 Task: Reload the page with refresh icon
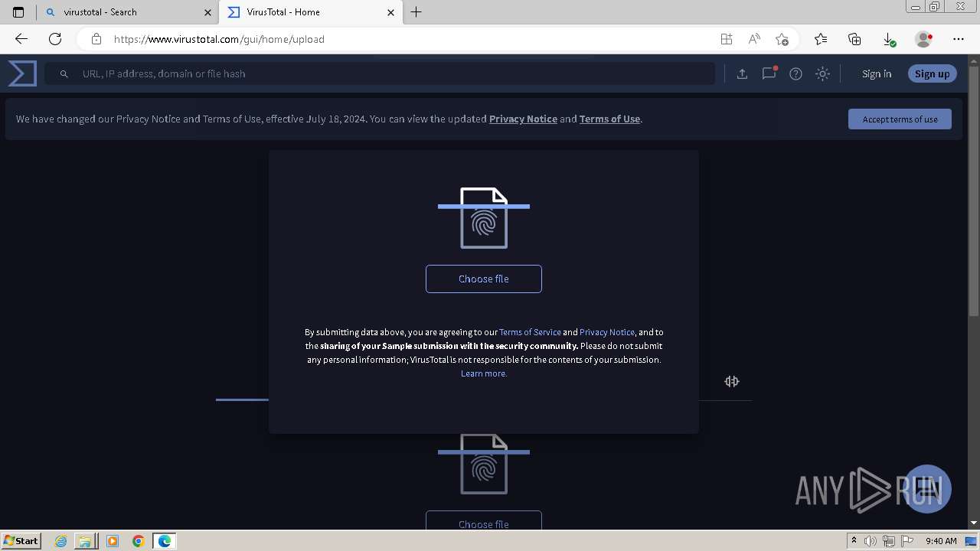pos(55,39)
